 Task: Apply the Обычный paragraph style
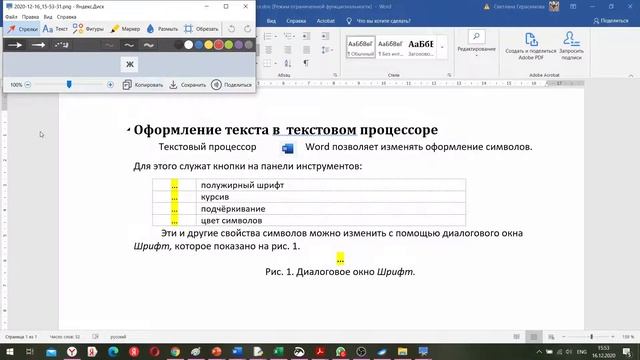[x=361, y=47]
